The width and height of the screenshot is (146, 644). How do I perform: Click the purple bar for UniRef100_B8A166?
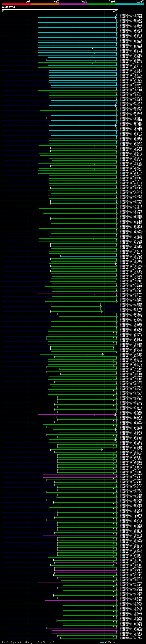coord(77,414)
